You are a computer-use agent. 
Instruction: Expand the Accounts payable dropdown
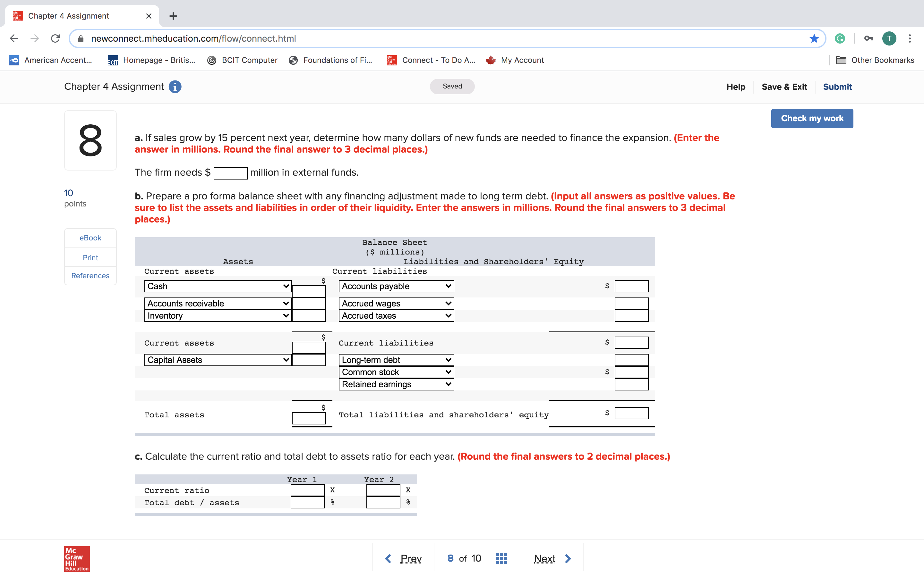tap(396, 286)
